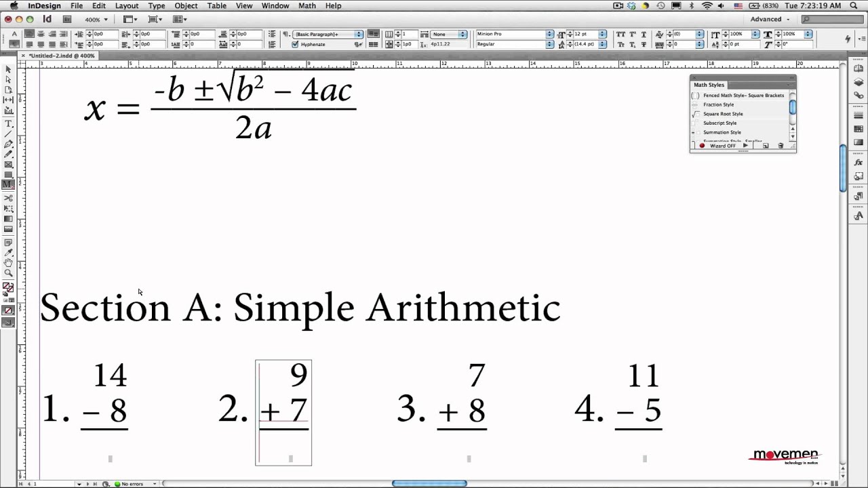Set align left paragraph alignment
Screen dimensions: 868x488
pos(30,34)
